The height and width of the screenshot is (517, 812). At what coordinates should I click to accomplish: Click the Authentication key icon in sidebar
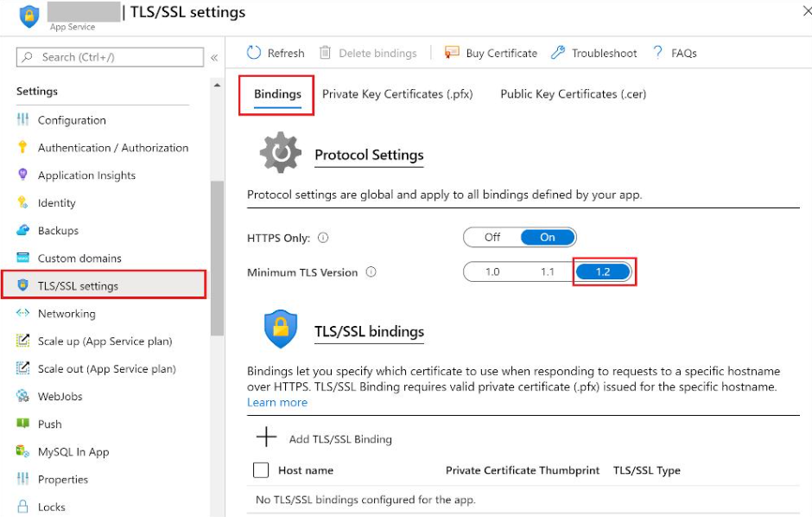[22, 147]
